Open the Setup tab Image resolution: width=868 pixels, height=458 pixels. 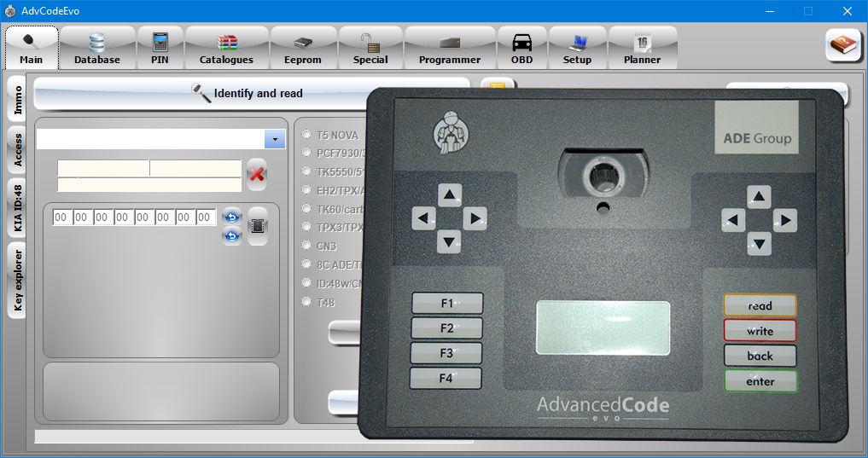(577, 48)
